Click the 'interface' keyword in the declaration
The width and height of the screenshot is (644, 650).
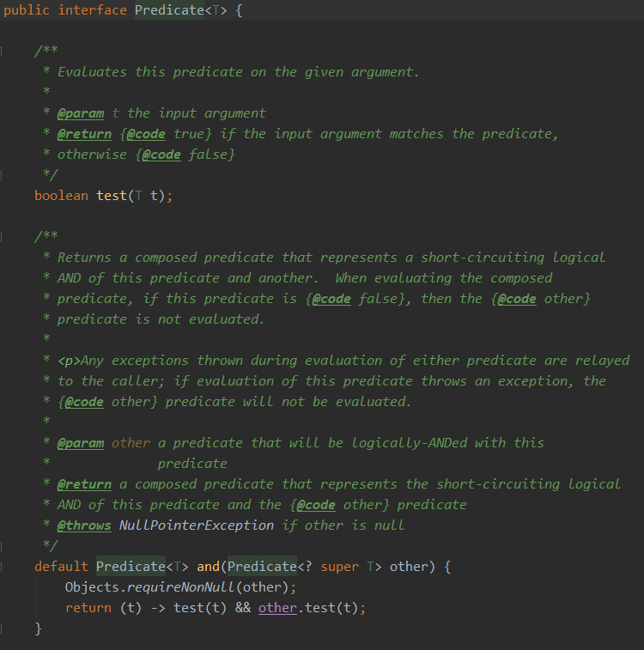(92, 10)
